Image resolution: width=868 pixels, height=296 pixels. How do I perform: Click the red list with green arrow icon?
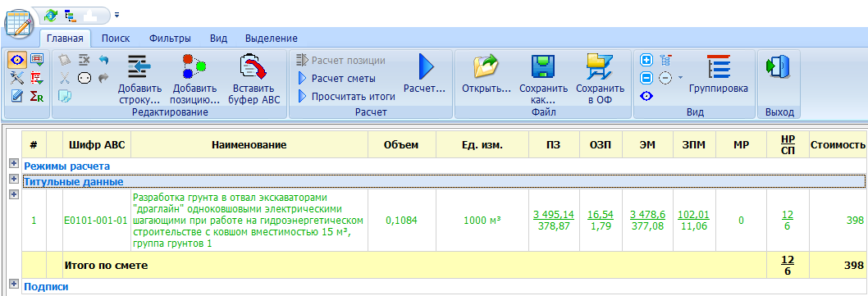point(37,77)
